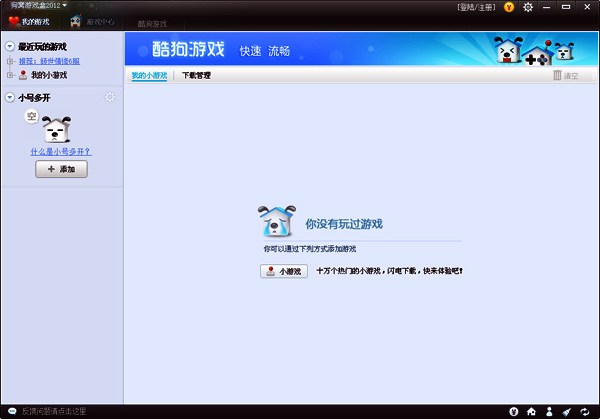The height and width of the screenshot is (419, 600).
Task: Open feedback chat bubble icon
Action: 12,411
